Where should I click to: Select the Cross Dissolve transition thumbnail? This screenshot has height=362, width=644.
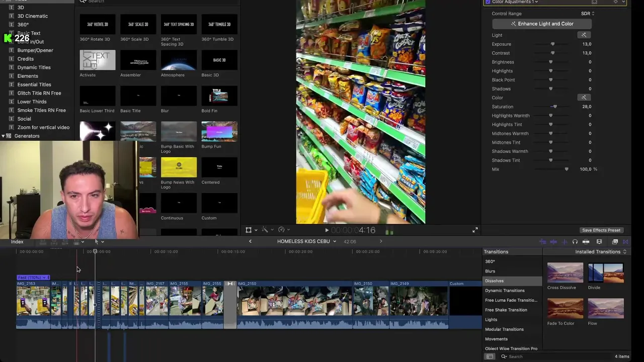click(x=565, y=273)
